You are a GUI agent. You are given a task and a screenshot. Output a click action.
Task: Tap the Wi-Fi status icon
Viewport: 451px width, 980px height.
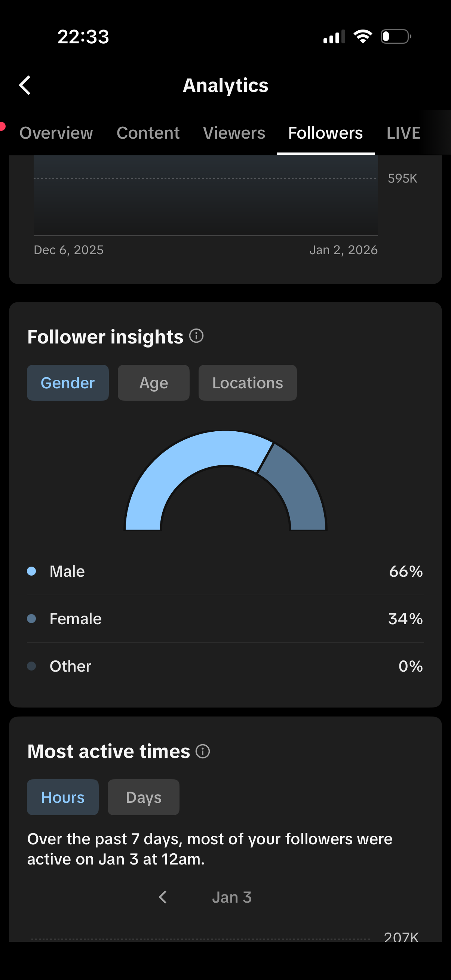tap(363, 37)
